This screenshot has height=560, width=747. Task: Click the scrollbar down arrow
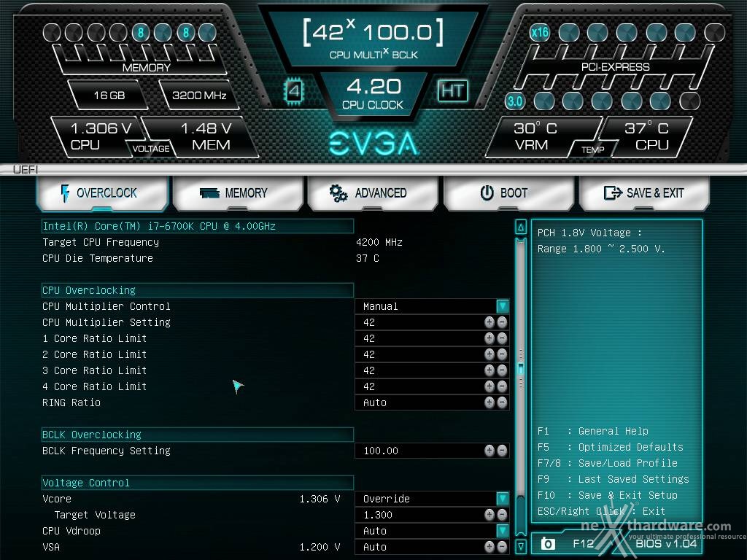(x=521, y=546)
